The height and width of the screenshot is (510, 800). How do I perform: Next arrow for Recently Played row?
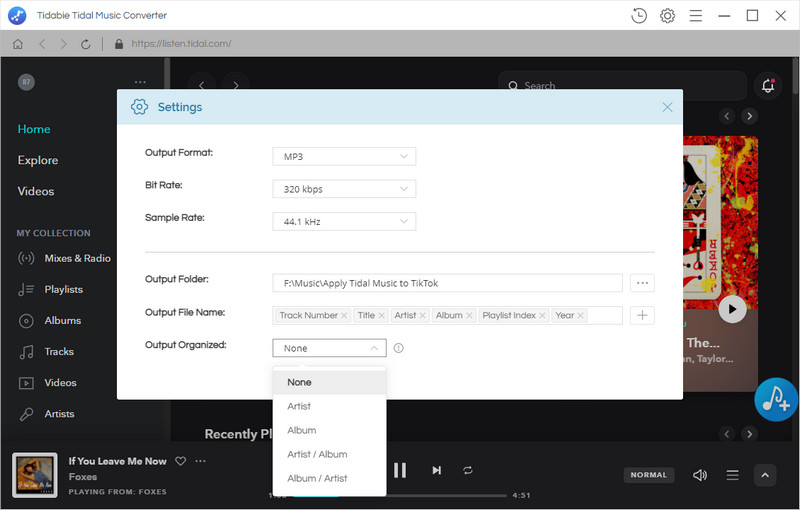point(749,434)
